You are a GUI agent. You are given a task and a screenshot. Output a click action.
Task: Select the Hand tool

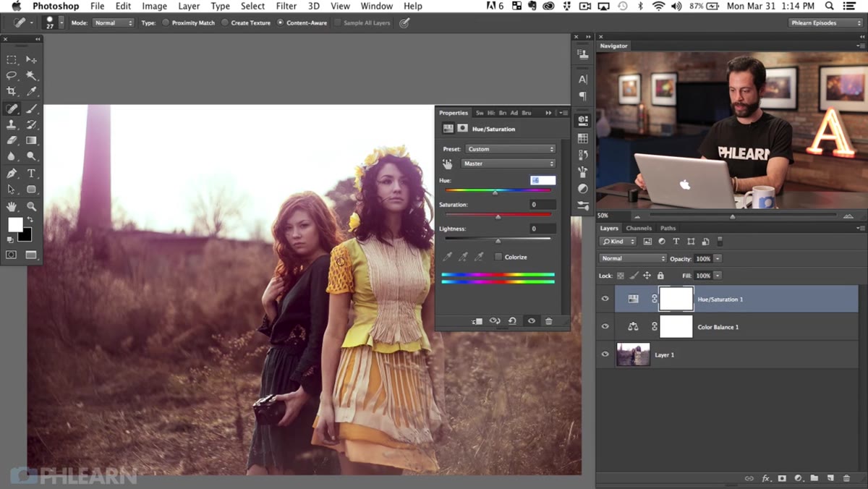pos(12,207)
